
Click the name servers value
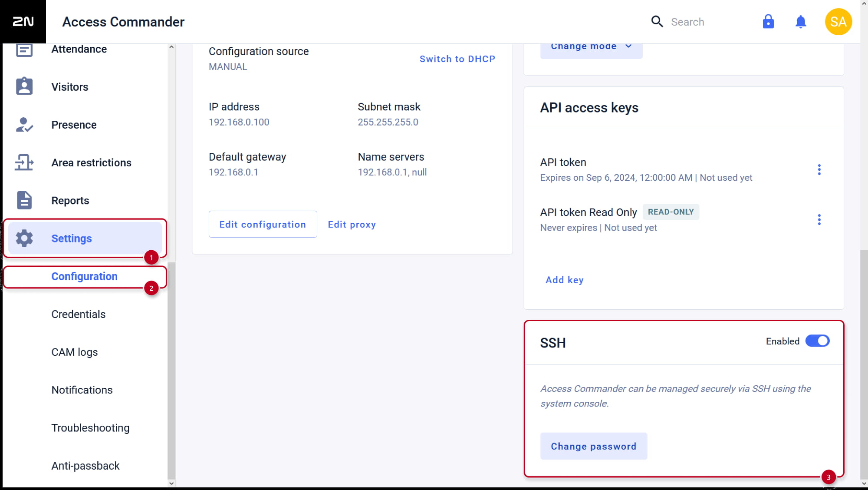point(392,172)
